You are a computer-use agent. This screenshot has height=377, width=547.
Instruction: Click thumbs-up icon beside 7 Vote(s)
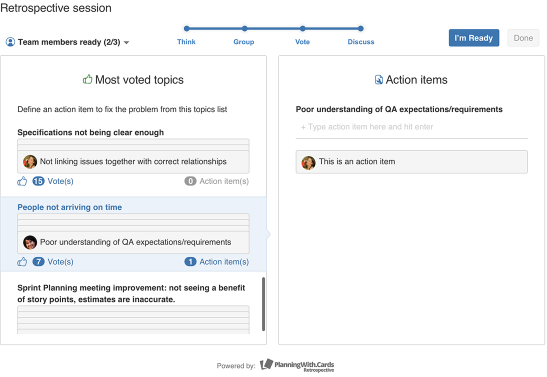[x=22, y=262]
